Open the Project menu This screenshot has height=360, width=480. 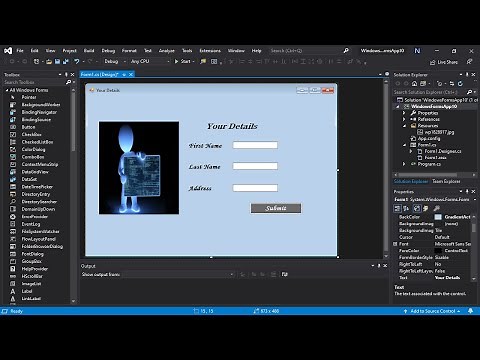click(69, 51)
